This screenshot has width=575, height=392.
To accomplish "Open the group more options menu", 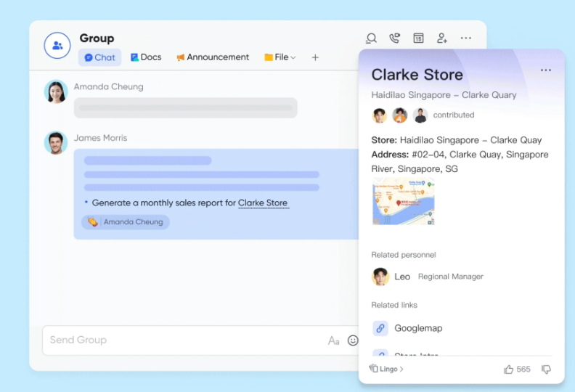I will coord(465,38).
